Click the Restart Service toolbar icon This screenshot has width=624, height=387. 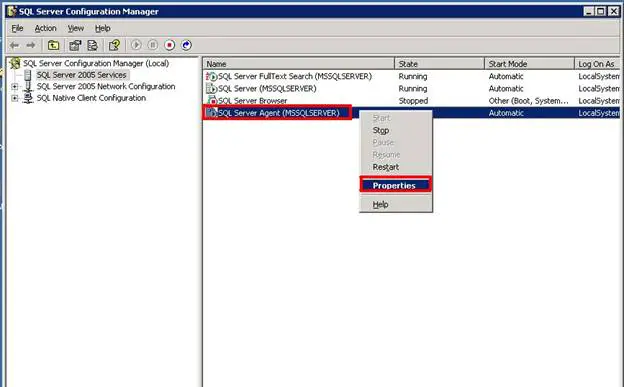pyautogui.click(x=186, y=45)
